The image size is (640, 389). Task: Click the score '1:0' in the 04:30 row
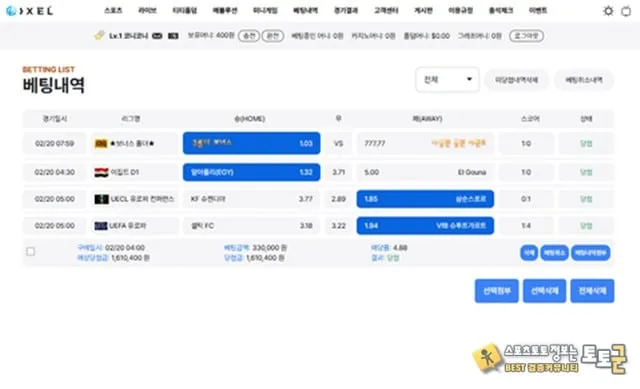(x=526, y=172)
